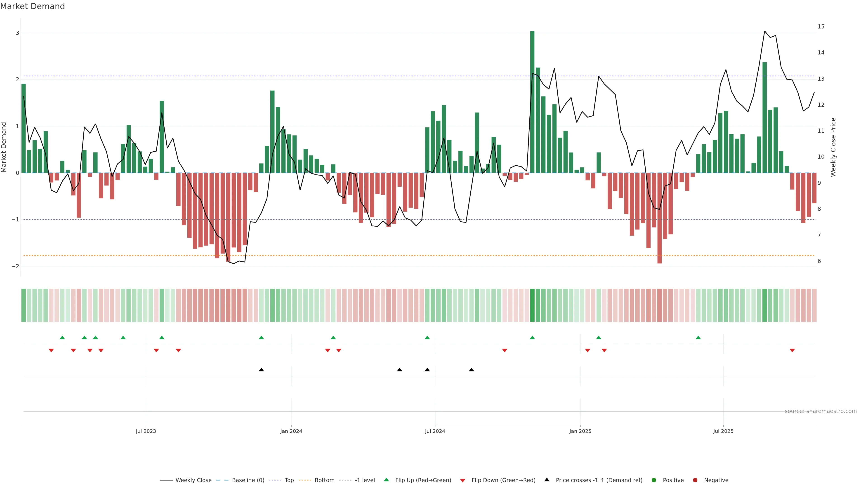Click the first dark green heatmap strip cell
Viewport: 868px width, 488px height.
tap(24, 305)
